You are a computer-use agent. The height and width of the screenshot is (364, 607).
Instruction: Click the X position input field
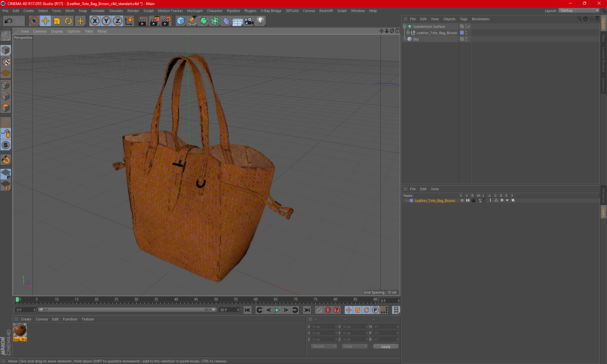[324, 327]
